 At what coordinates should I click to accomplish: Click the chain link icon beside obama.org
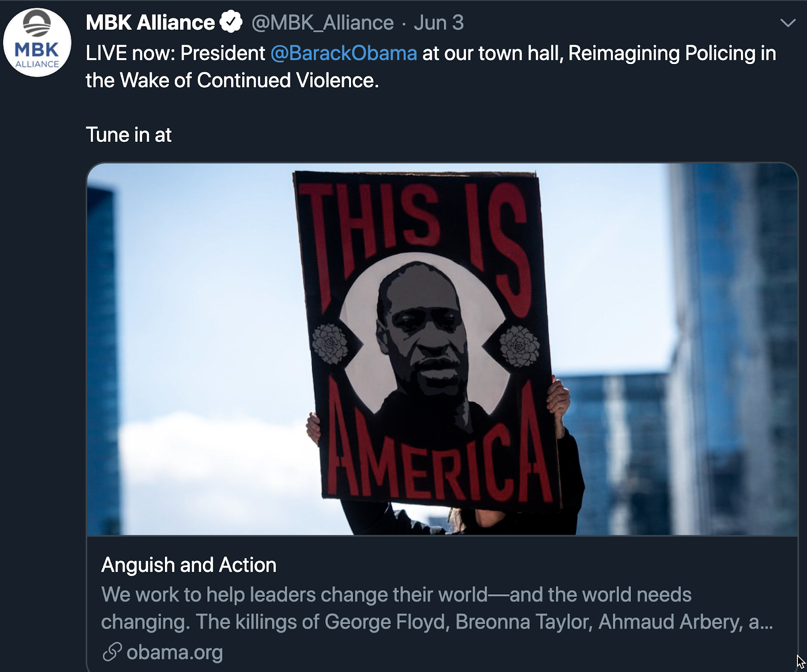pyautogui.click(x=112, y=652)
